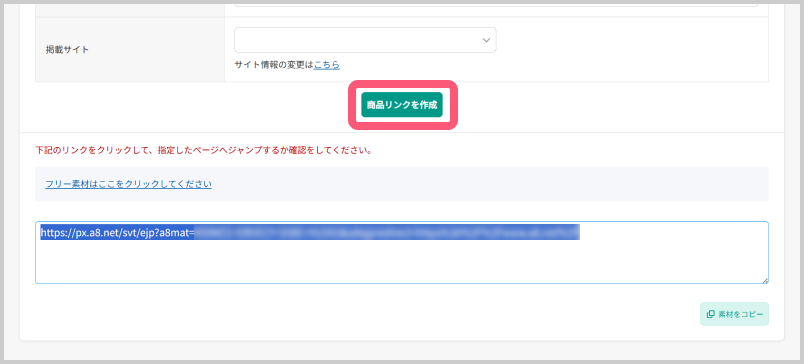
Task: Click the 商品リンクを作成 button
Action: point(401,105)
